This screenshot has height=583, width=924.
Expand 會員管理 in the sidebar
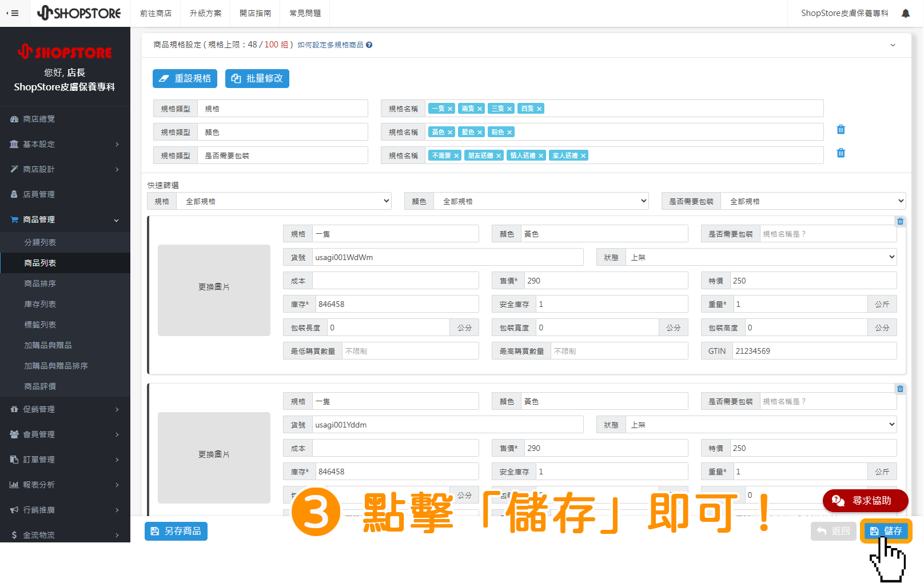point(65,434)
